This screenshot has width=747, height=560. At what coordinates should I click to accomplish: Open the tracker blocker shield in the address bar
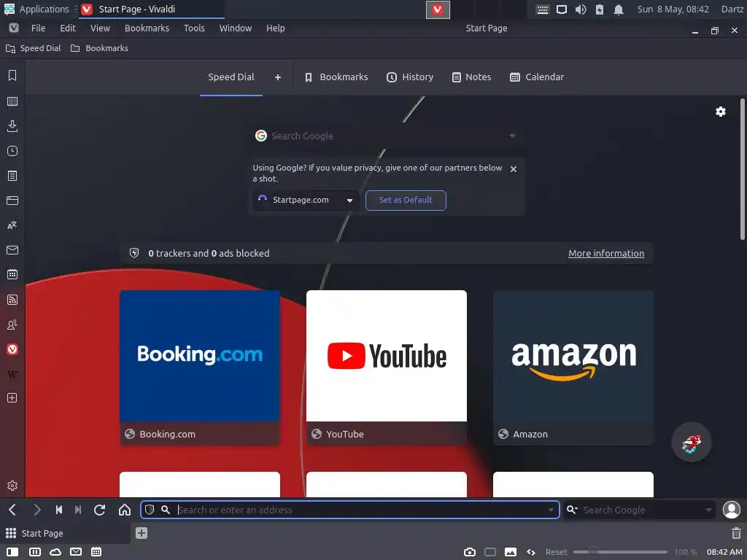[x=150, y=510]
